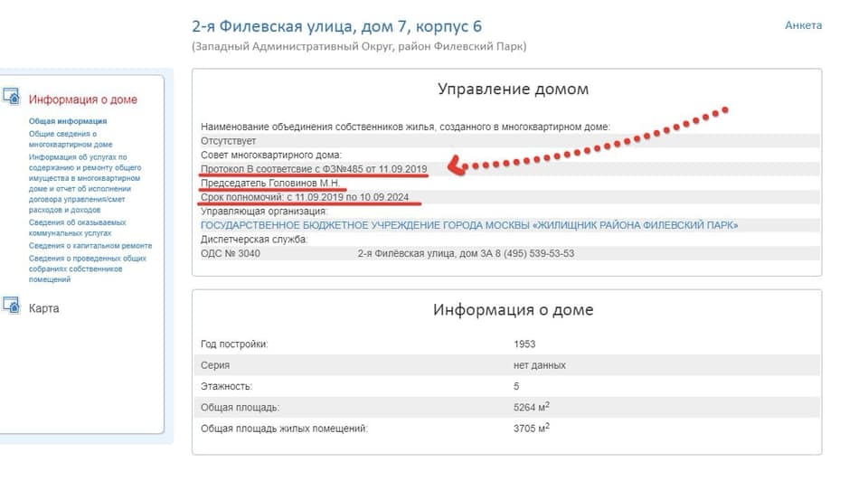The image size is (868, 481).
Task: Click the ОДС № 3040 text
Action: 231,253
